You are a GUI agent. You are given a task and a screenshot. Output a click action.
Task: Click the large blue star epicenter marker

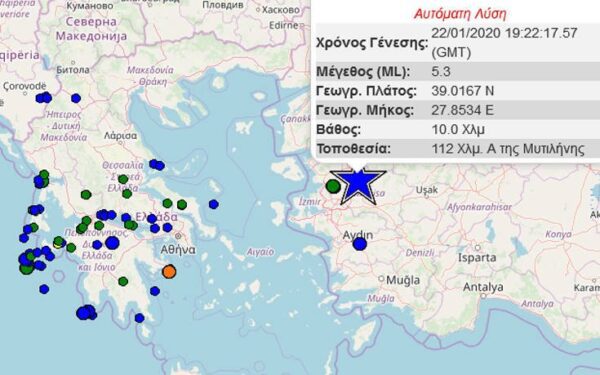tap(359, 185)
